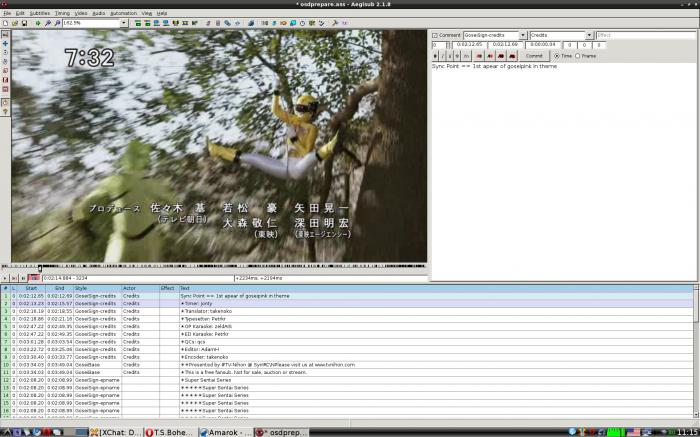Toggle italic formatting in edit box

pyautogui.click(x=443, y=56)
